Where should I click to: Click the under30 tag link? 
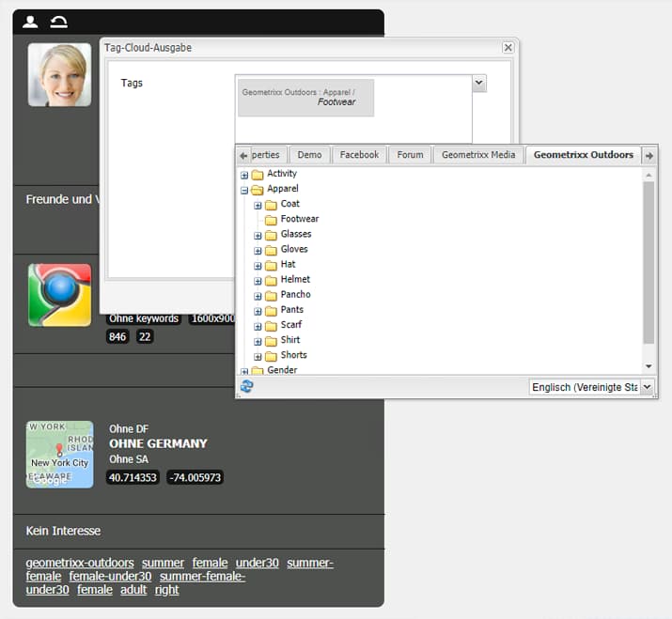coord(258,563)
